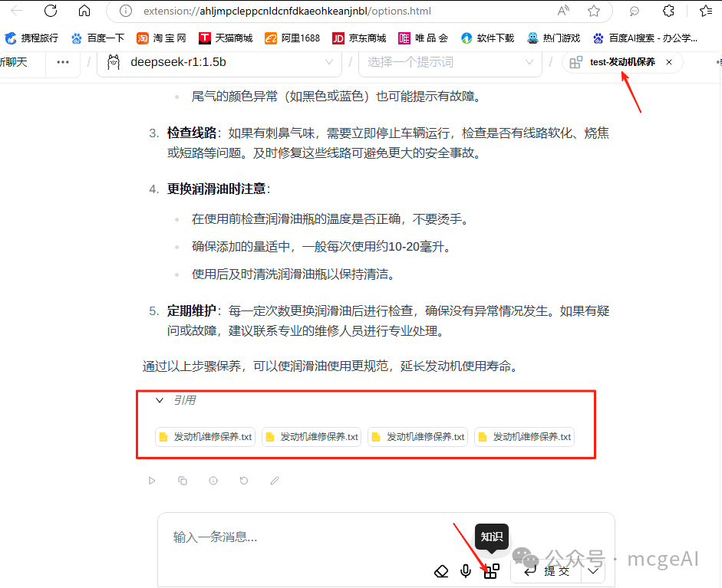The height and width of the screenshot is (588, 722).
Task: Click the message input box 输入一条消息
Action: pos(230,537)
